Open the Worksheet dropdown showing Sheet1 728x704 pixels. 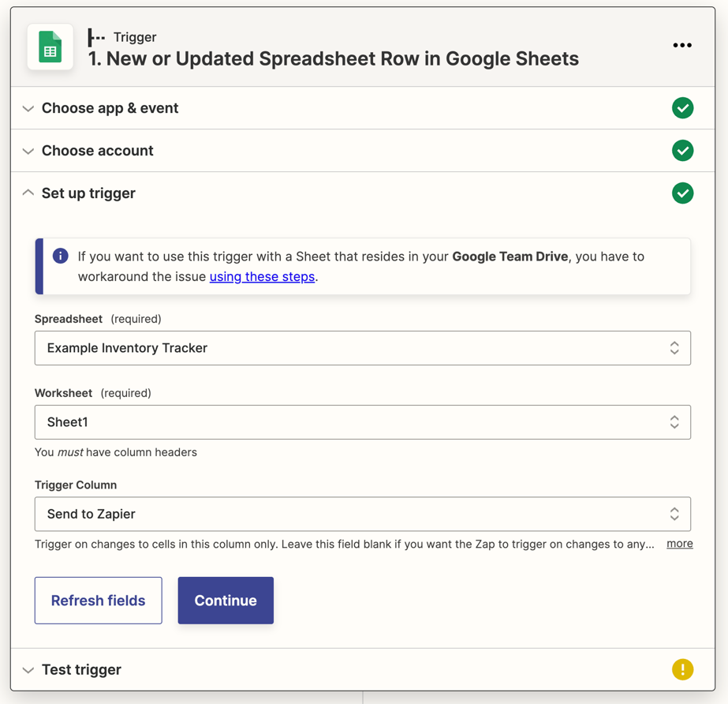coord(363,422)
